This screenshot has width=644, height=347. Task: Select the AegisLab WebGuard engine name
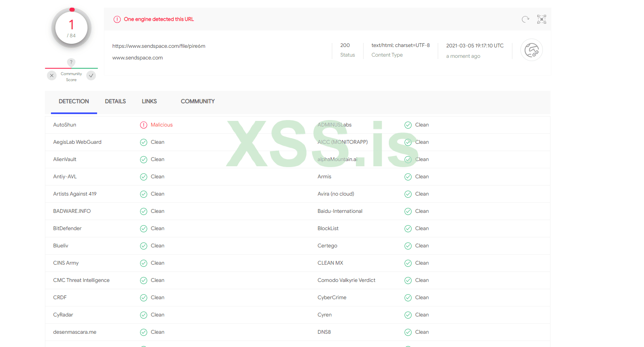[77, 142]
